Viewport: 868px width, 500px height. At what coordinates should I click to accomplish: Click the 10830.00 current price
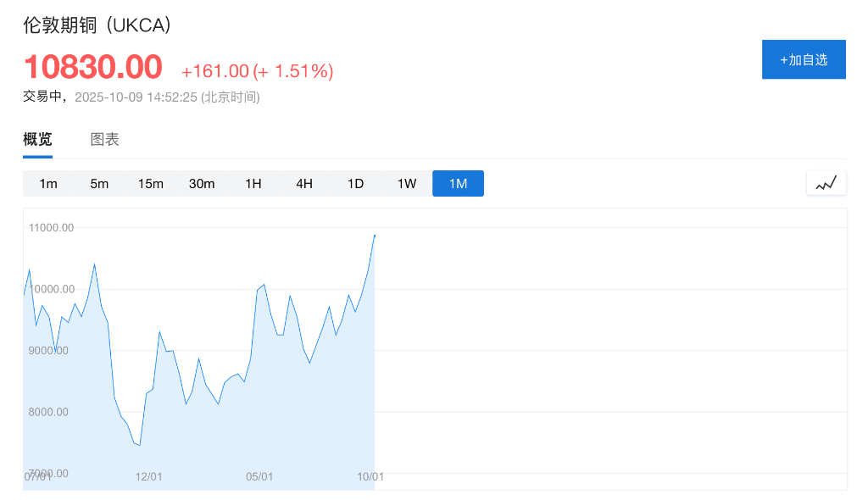92,67
